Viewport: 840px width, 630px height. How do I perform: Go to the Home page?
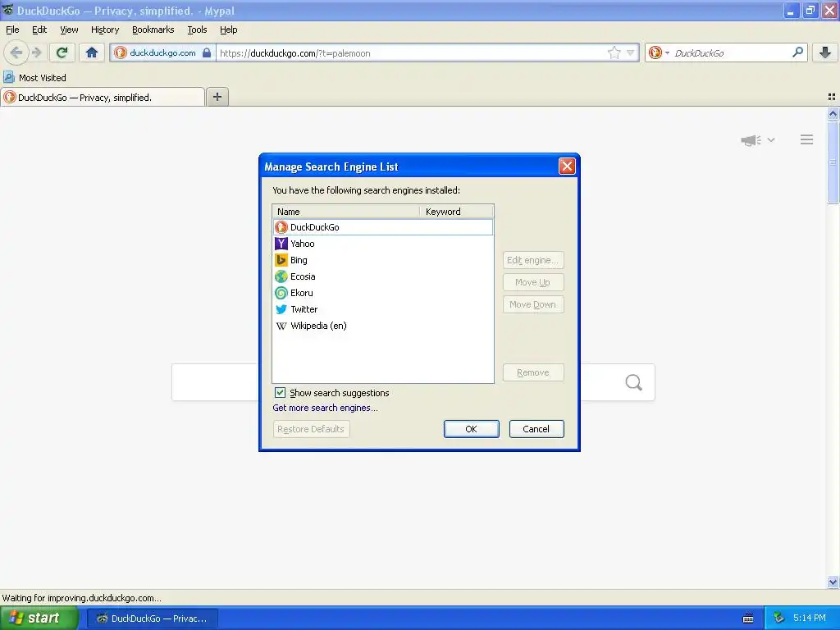coord(92,52)
